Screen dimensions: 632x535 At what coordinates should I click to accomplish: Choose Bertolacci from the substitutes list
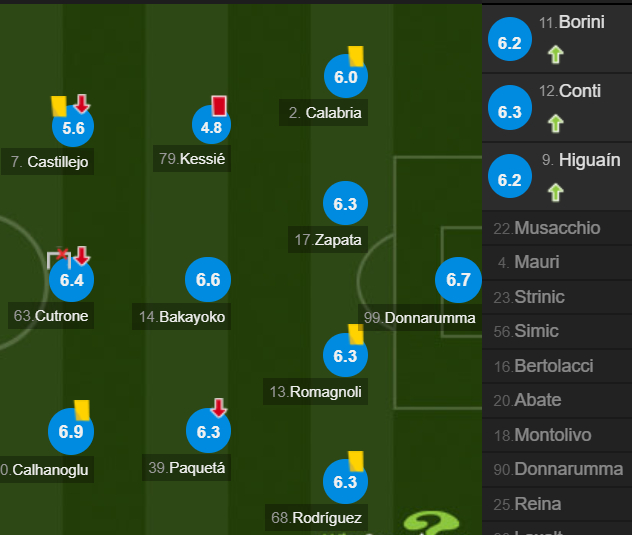[x=557, y=366]
